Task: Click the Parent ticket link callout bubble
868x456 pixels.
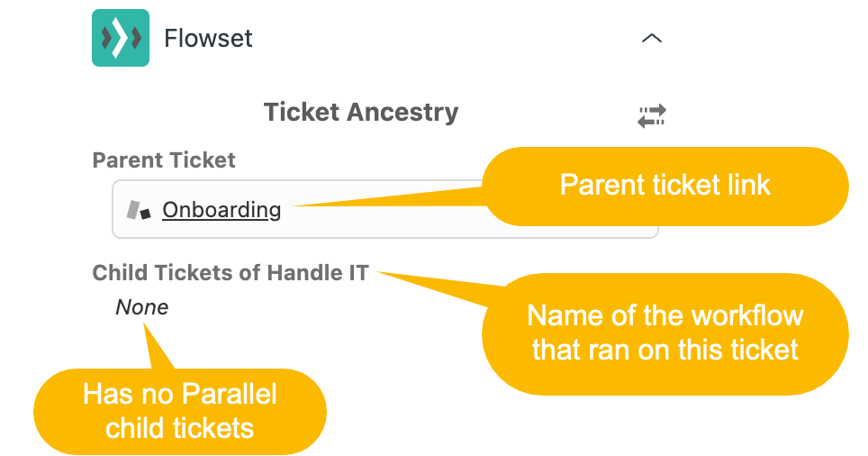Action: pyautogui.click(x=665, y=186)
